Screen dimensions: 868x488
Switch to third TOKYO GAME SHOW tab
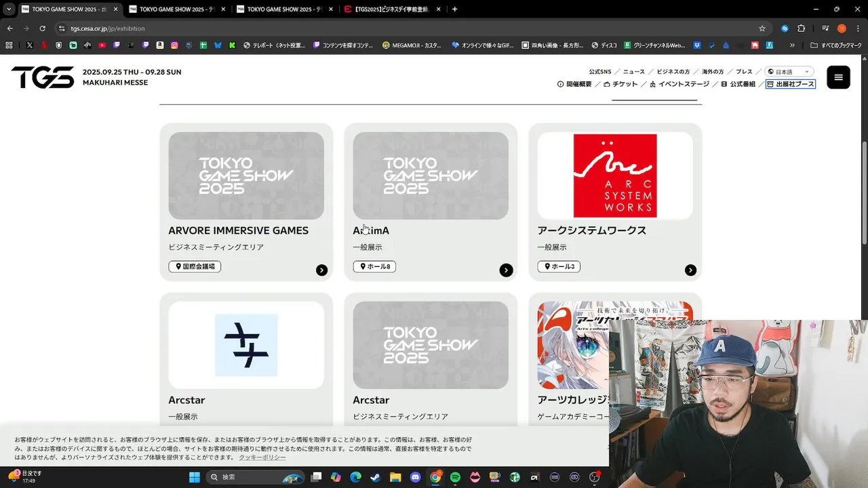point(285,9)
